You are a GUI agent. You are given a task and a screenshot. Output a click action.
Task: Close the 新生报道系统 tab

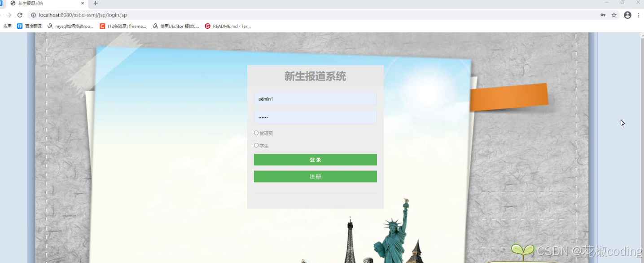83,3
